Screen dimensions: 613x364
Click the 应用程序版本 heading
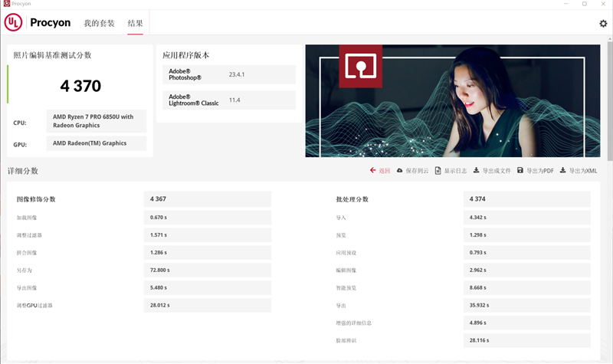[x=185, y=55]
